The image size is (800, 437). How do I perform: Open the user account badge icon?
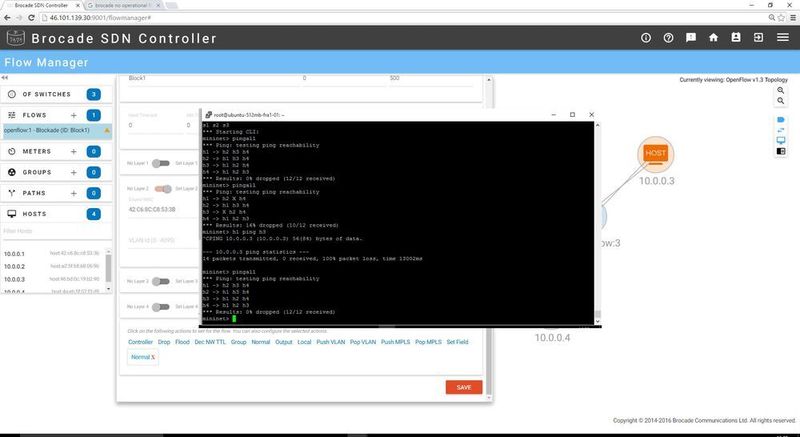[736, 38]
